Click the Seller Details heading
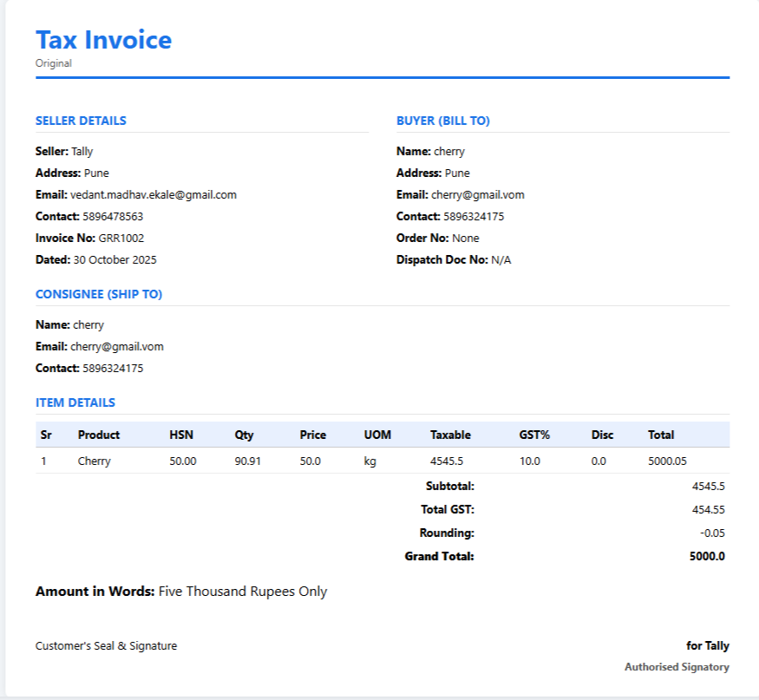759x700 pixels. pos(81,121)
